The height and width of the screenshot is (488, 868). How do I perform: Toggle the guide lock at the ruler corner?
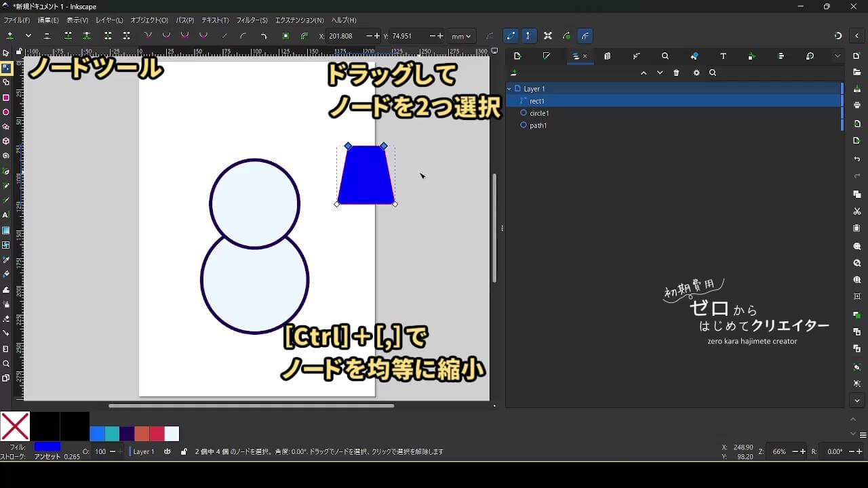click(19, 52)
